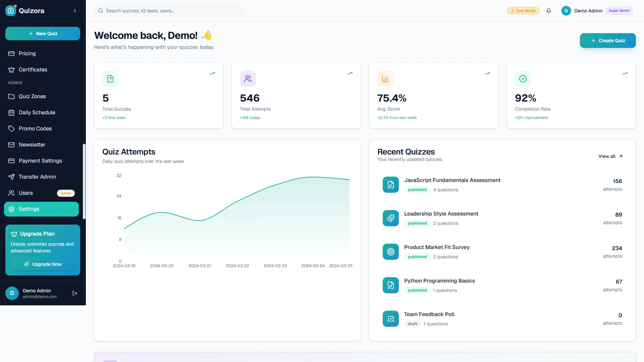Open notifications via the bell icon

click(549, 11)
